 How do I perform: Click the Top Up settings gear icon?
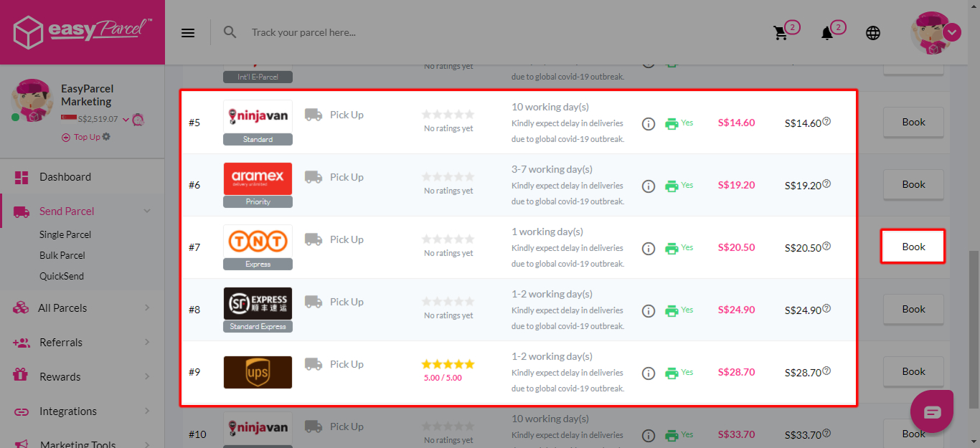coord(107,136)
